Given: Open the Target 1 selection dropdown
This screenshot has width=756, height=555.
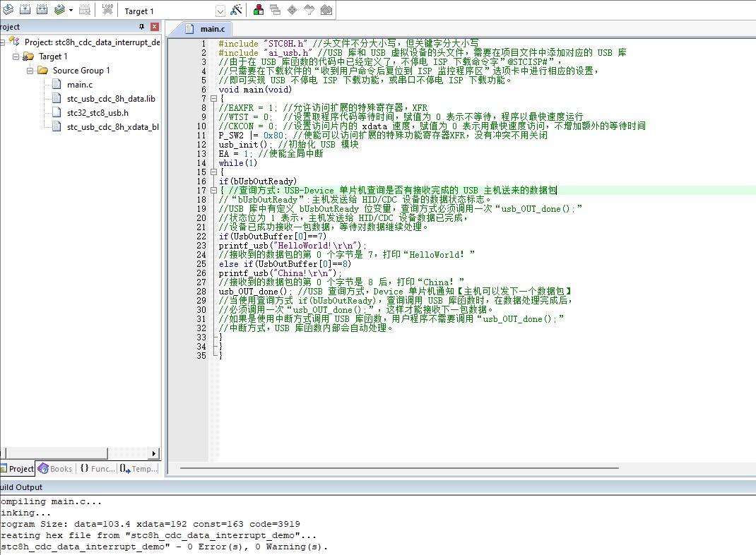Looking at the screenshot, I should pos(220,11).
